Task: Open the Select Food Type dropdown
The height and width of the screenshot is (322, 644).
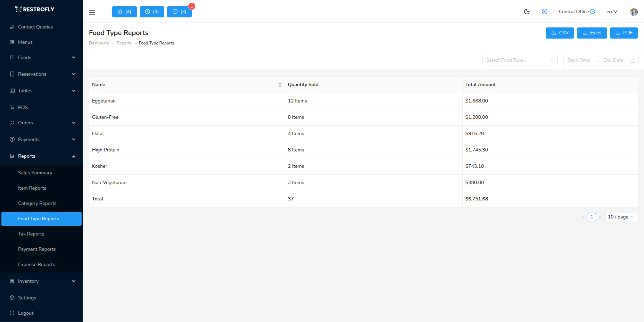Action: pyautogui.click(x=519, y=60)
